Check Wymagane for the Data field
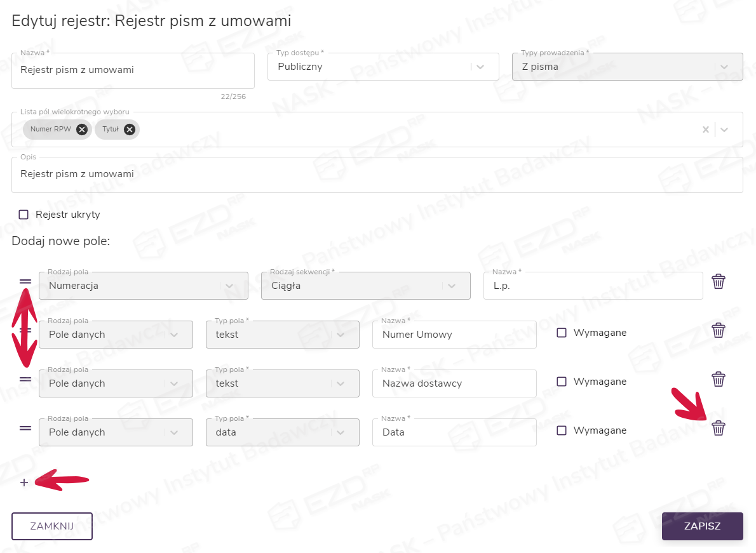Viewport: 756px width, 553px height. [x=562, y=430]
